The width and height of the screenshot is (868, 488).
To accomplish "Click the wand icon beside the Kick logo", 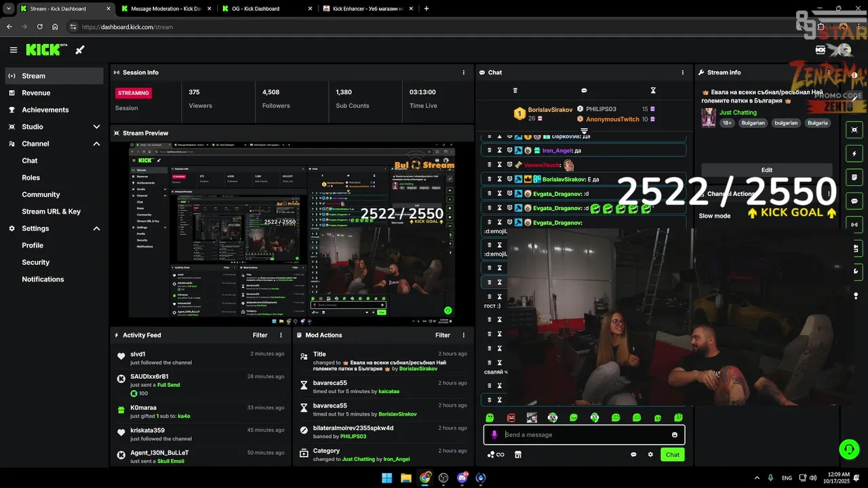I will click(80, 49).
